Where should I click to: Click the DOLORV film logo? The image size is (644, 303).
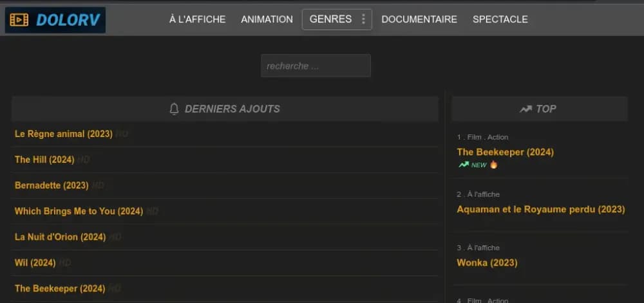click(55, 20)
